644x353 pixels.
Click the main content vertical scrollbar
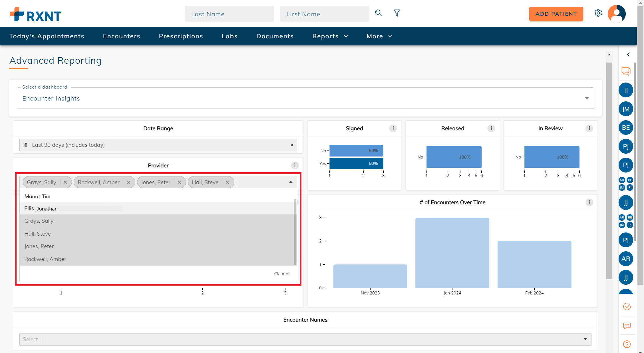click(x=609, y=171)
